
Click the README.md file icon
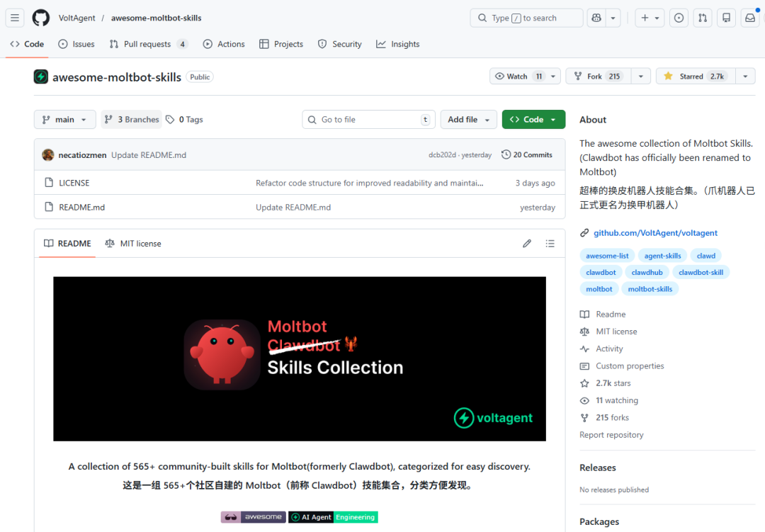tap(49, 207)
